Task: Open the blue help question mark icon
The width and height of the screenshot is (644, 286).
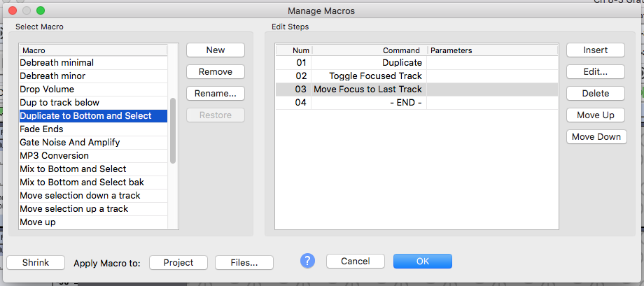Action: pyautogui.click(x=307, y=261)
